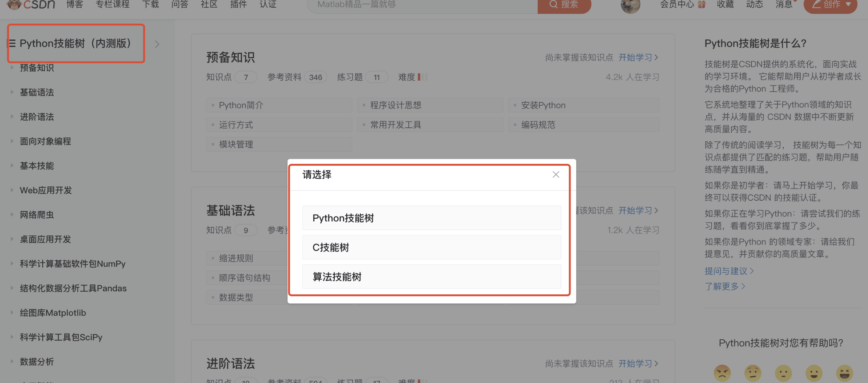This screenshot has width=868, height=383.
Task: Open 会员中心 link
Action: [x=677, y=4]
